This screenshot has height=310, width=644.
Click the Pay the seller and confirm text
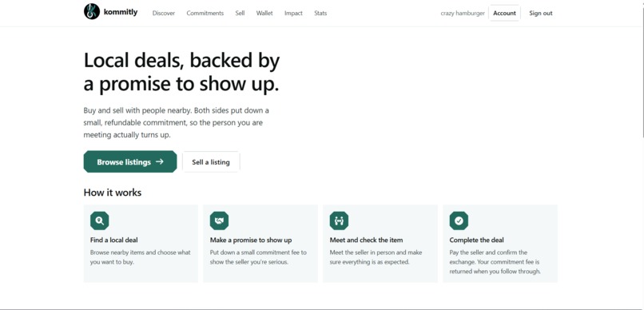pos(495,262)
